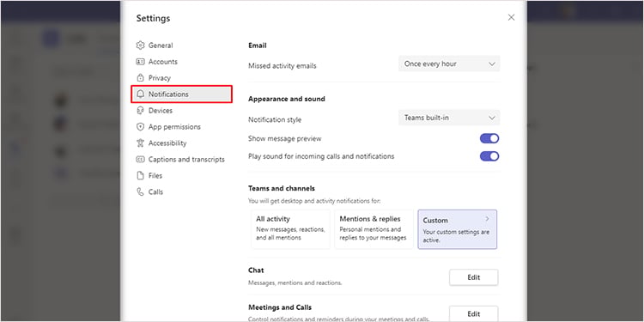
Task: Click the App permissions shield icon
Action: [141, 126]
